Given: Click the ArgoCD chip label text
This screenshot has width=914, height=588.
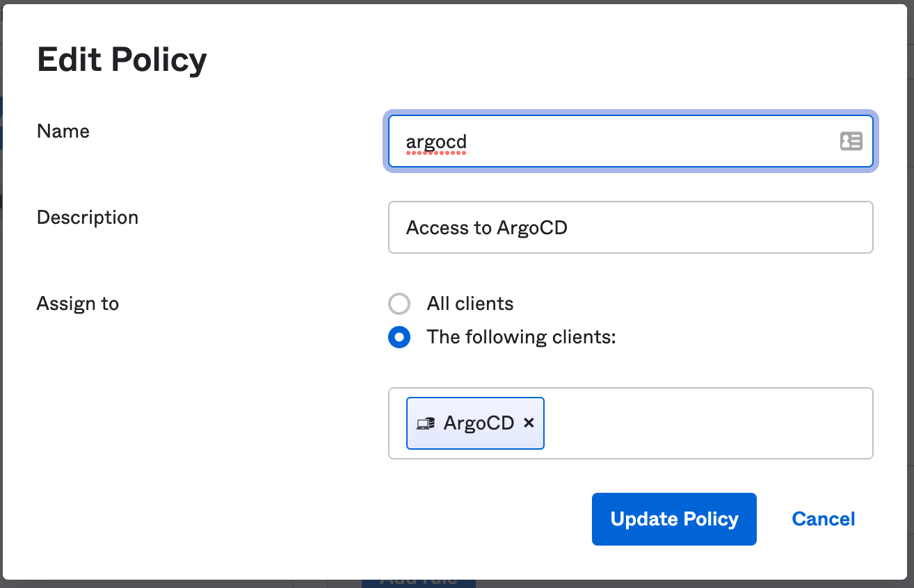Looking at the screenshot, I should coord(479,423).
